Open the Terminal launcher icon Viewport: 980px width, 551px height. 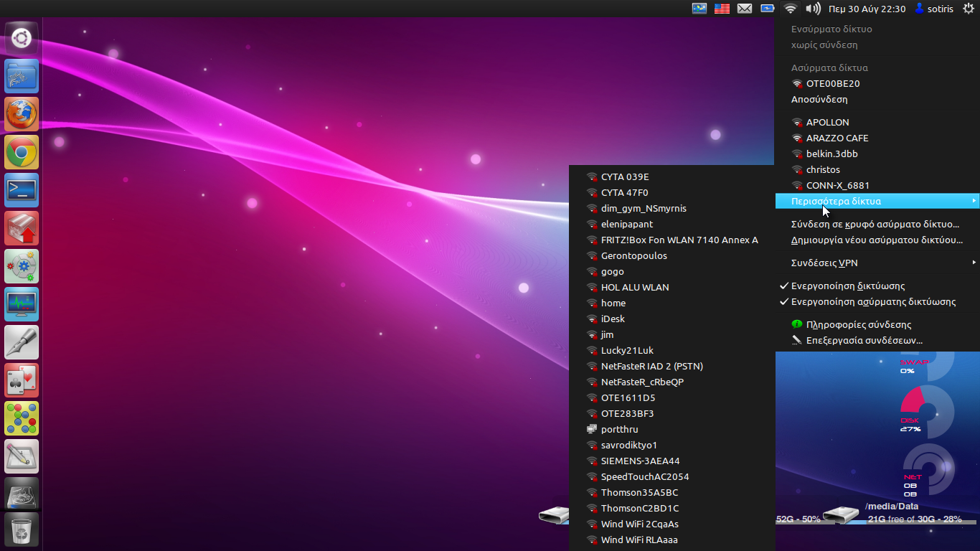pos(22,190)
